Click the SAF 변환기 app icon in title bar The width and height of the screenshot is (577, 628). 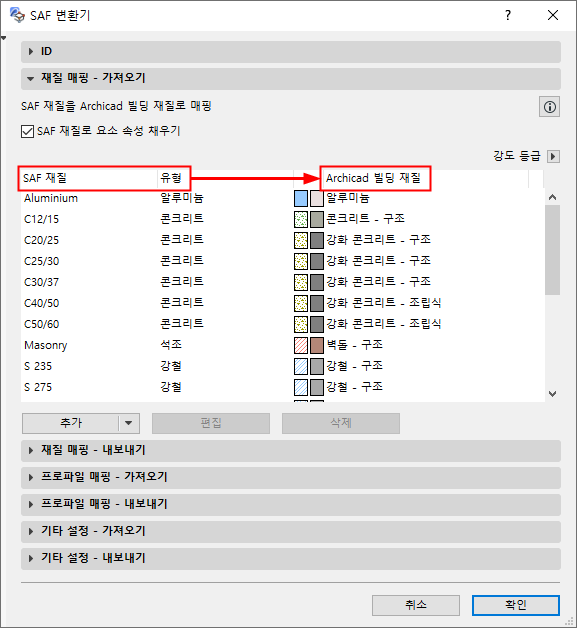pyautogui.click(x=17, y=15)
